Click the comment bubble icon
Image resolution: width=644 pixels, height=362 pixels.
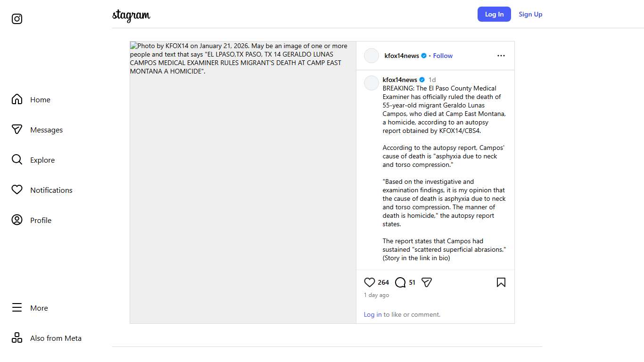tap(400, 282)
